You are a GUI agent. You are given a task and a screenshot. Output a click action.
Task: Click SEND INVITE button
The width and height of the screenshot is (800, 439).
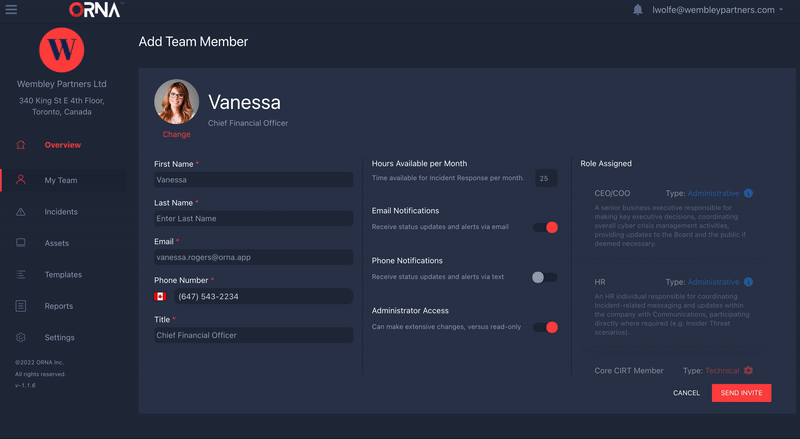coord(741,393)
